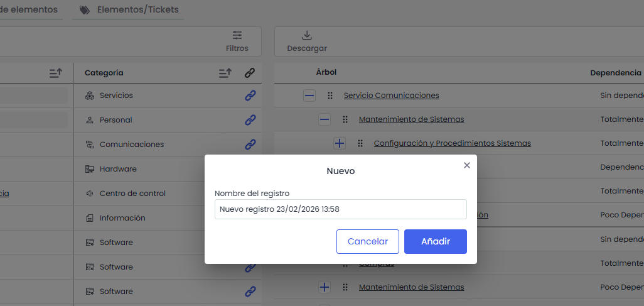Collapse the Servicio Comunicaciones tree node
Viewport: 644px width, 306px height.
point(309,96)
